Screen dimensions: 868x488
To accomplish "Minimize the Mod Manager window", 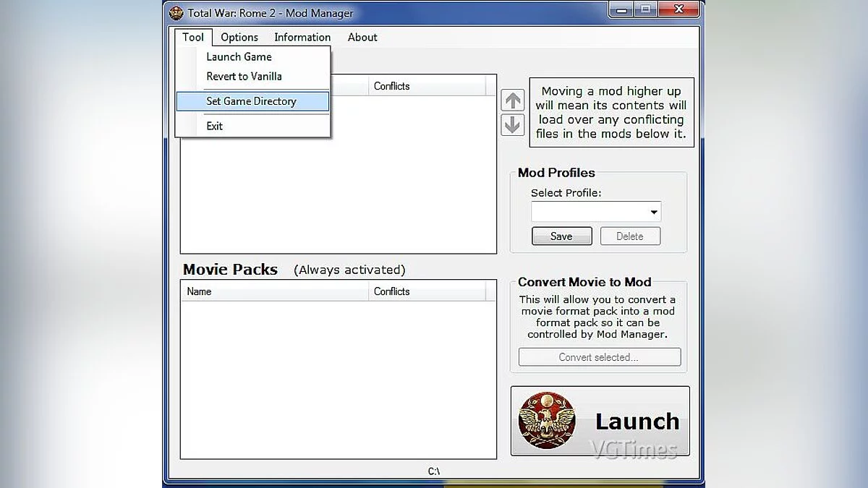I will 621,9.
